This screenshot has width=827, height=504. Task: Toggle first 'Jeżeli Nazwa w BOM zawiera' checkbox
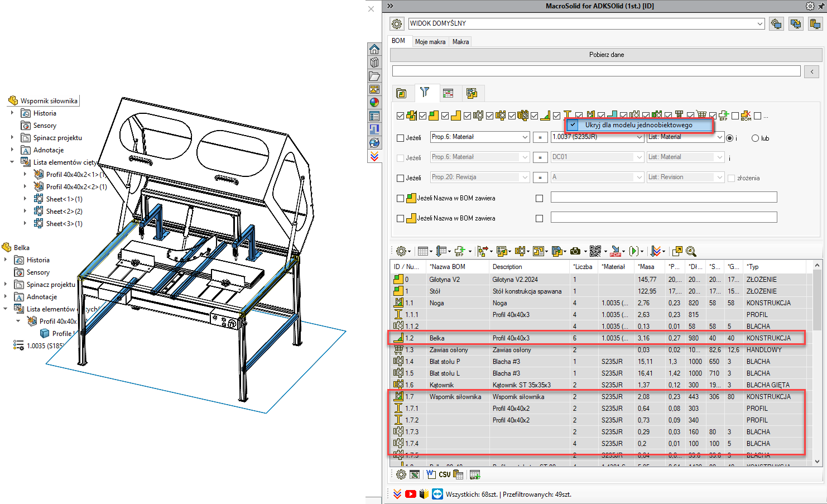400,198
